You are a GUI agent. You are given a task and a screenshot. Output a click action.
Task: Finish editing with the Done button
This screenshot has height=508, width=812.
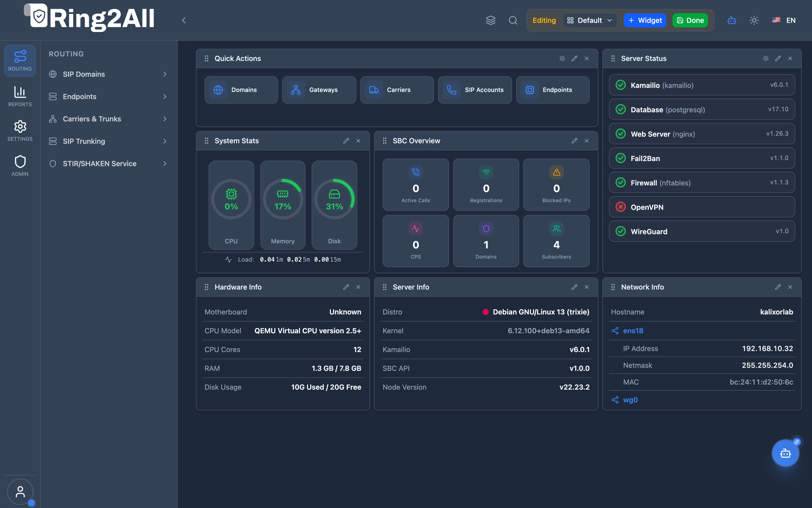tap(690, 21)
